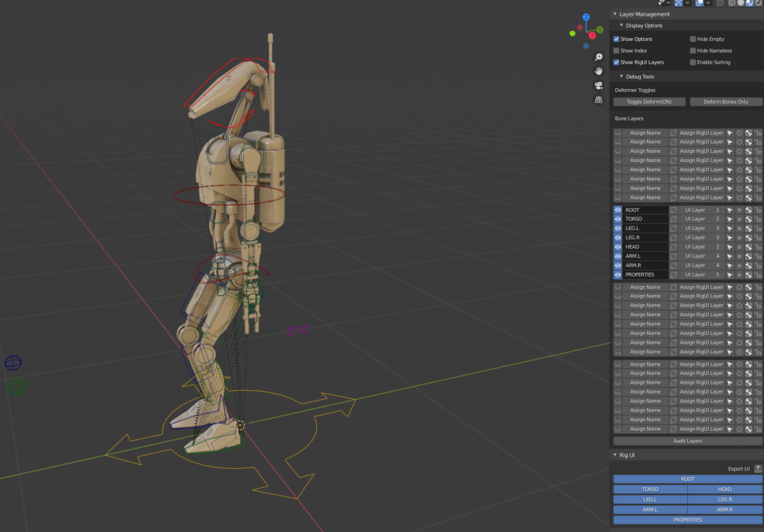The image size is (764, 532).
Task: Toggle the eye for the LEG.L layer
Action: pyautogui.click(x=617, y=229)
